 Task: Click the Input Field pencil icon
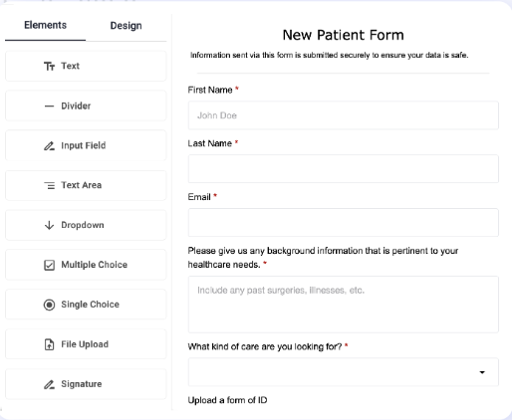(x=49, y=145)
